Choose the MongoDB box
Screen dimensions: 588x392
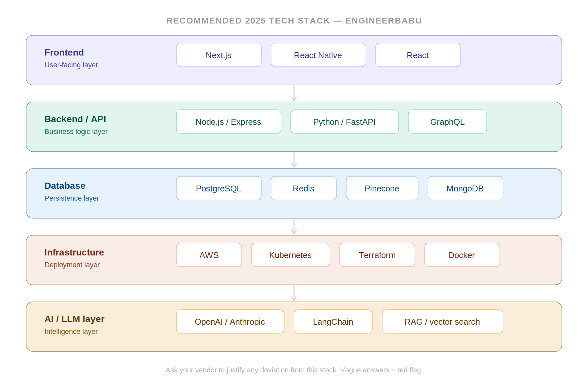click(465, 188)
